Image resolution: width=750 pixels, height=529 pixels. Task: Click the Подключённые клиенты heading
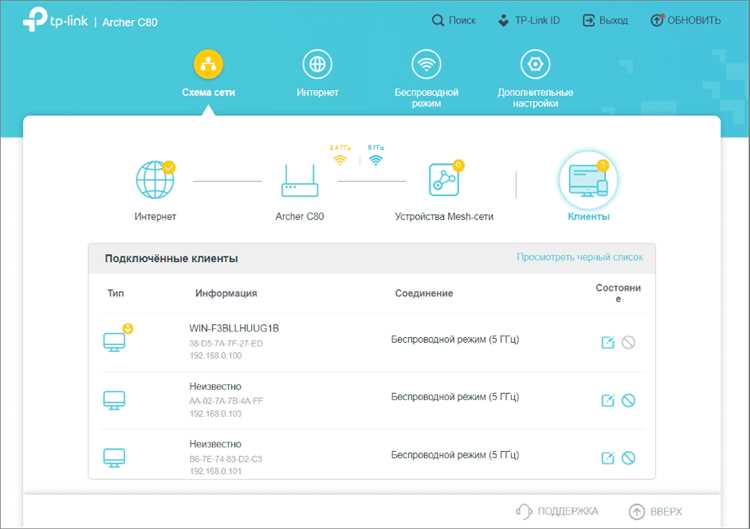tap(171, 258)
